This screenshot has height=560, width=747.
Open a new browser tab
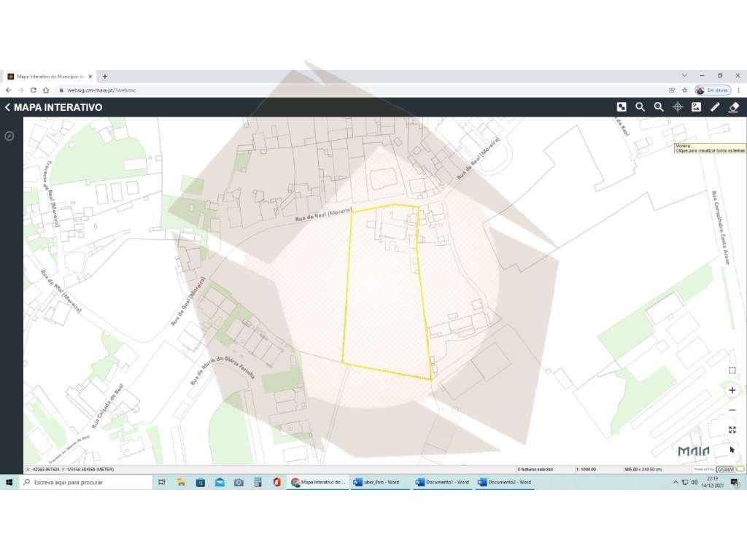coord(105,76)
